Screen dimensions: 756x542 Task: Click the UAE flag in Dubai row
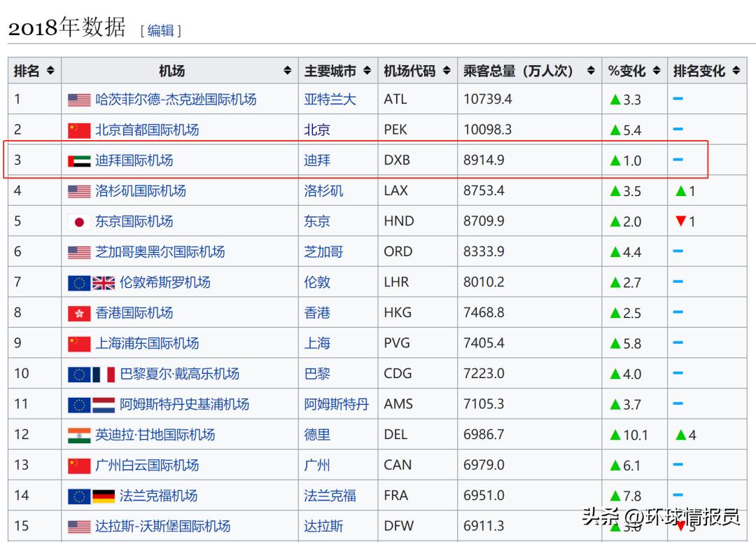[79, 160]
